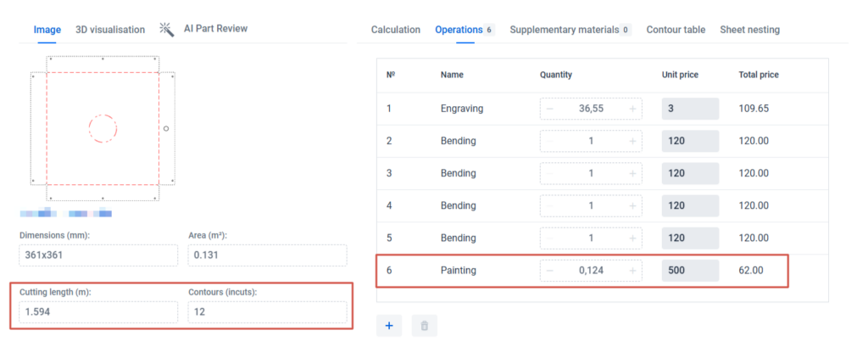868x353 pixels.
Task: Click the Cutting length input field
Action: coord(98,312)
